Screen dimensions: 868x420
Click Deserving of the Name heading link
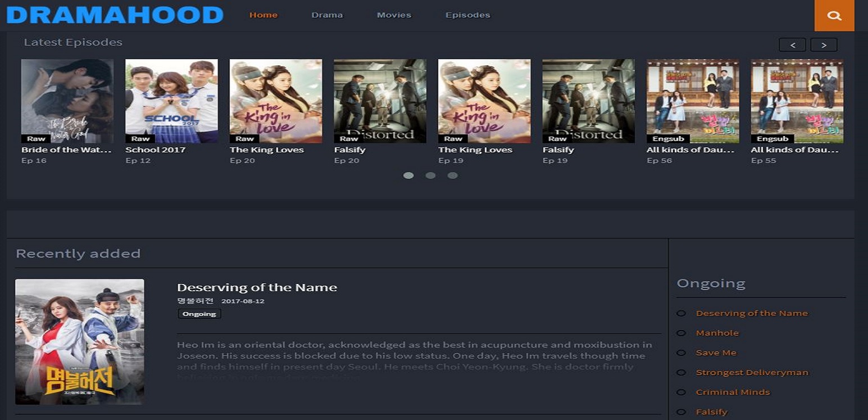click(x=257, y=287)
